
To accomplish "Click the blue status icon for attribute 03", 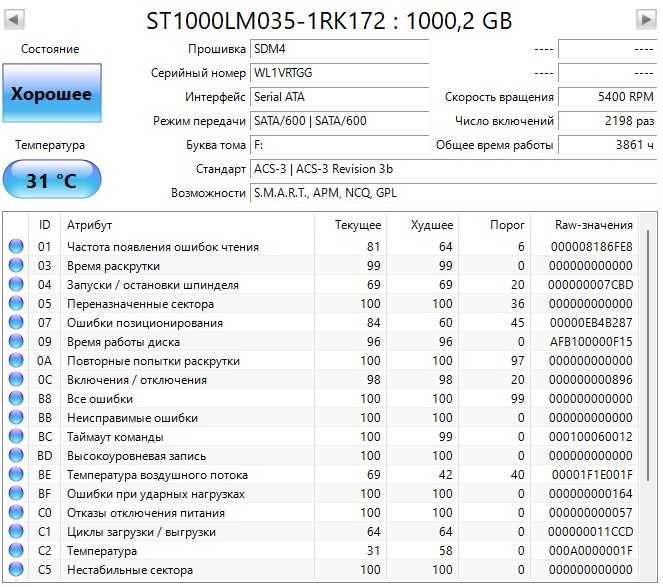I will (16, 266).
